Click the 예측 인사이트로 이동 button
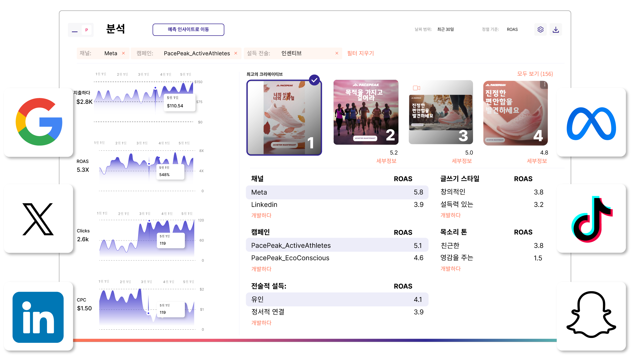 [x=188, y=30]
